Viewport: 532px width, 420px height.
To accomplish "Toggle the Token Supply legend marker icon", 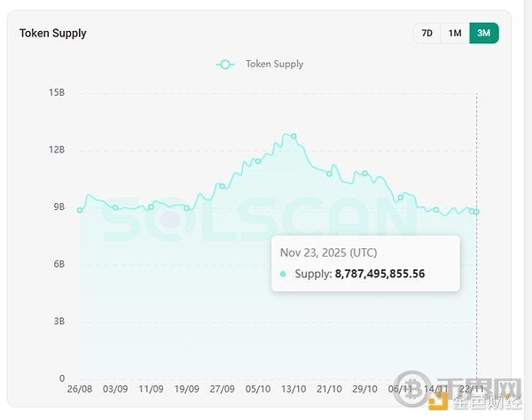I will pos(225,64).
